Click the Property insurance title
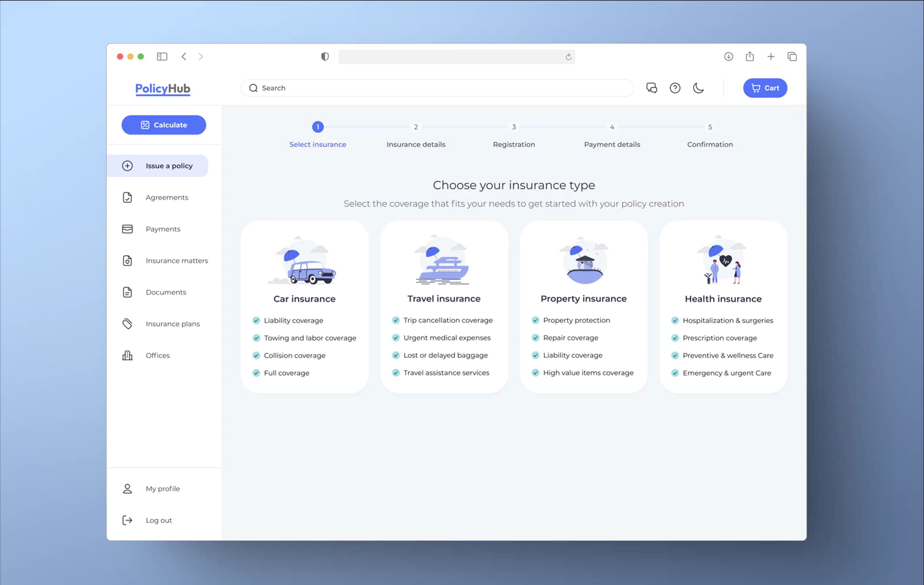The image size is (924, 585). pyautogui.click(x=583, y=298)
